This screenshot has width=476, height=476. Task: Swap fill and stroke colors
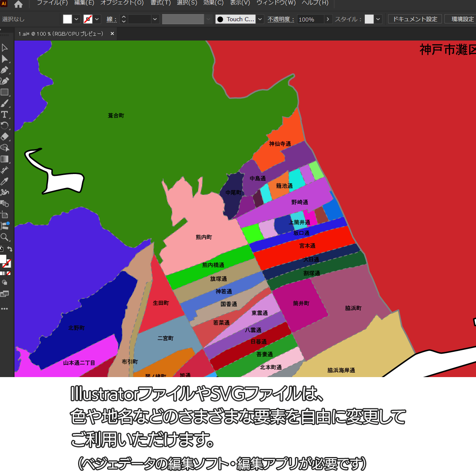click(x=10, y=249)
